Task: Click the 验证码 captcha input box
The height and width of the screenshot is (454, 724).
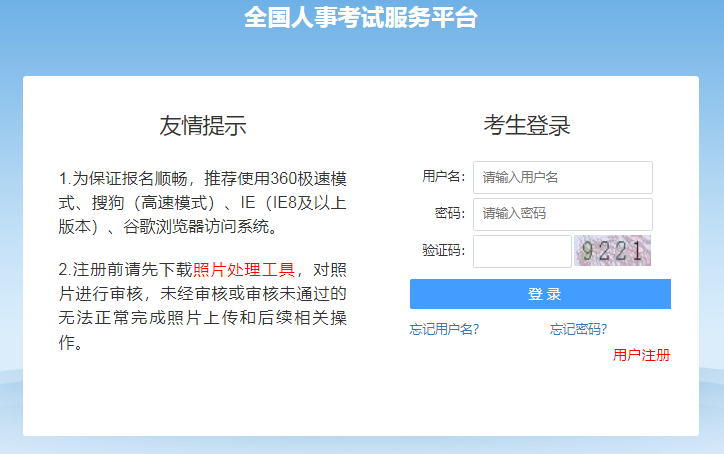Action: [521, 251]
